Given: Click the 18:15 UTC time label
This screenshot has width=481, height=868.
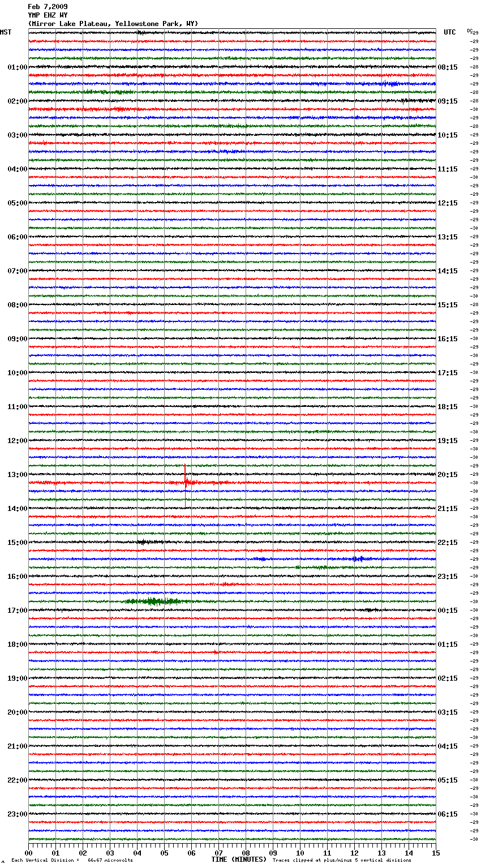Looking at the screenshot, I should [448, 407].
